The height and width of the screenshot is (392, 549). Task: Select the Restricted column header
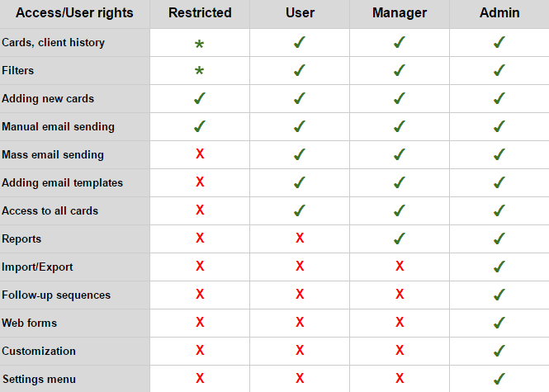pyautogui.click(x=200, y=13)
